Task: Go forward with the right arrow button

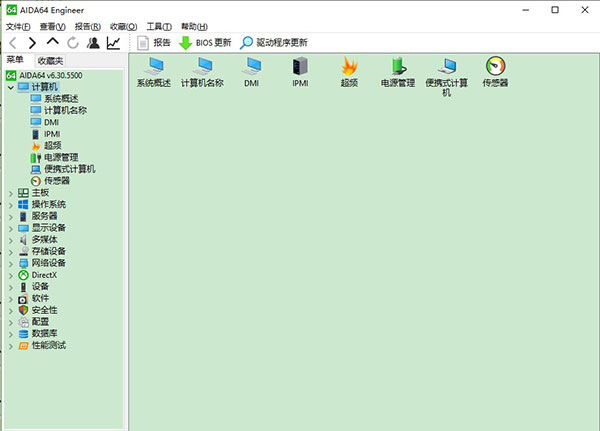Action: tap(33, 43)
